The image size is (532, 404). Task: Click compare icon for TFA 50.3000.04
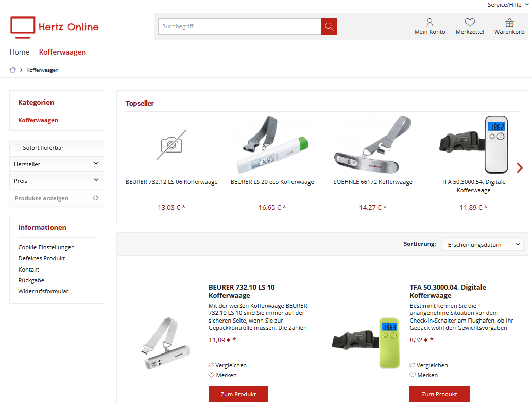coord(412,365)
